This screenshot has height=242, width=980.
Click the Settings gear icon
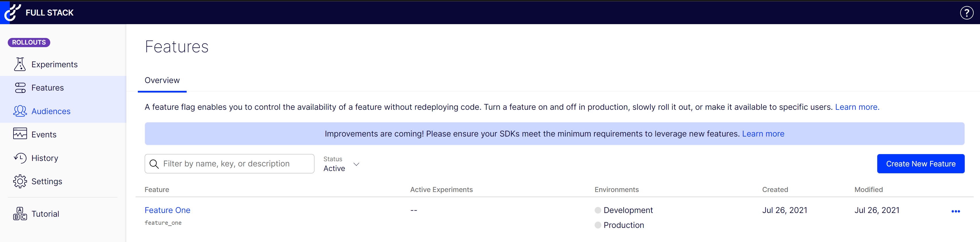[20, 182]
